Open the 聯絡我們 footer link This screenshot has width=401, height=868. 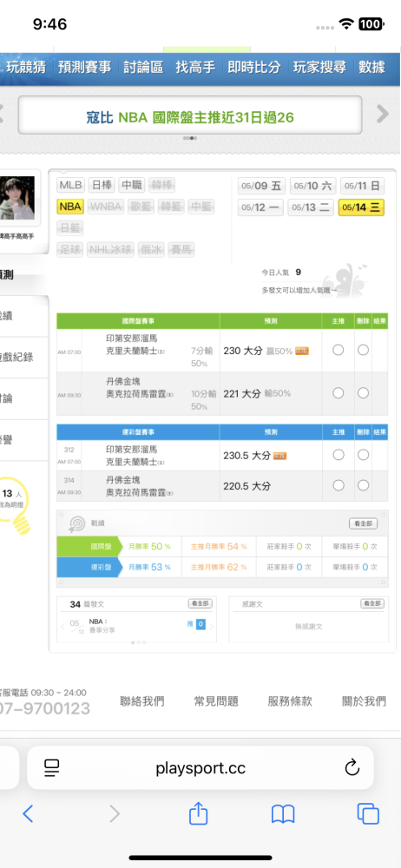[x=142, y=701]
